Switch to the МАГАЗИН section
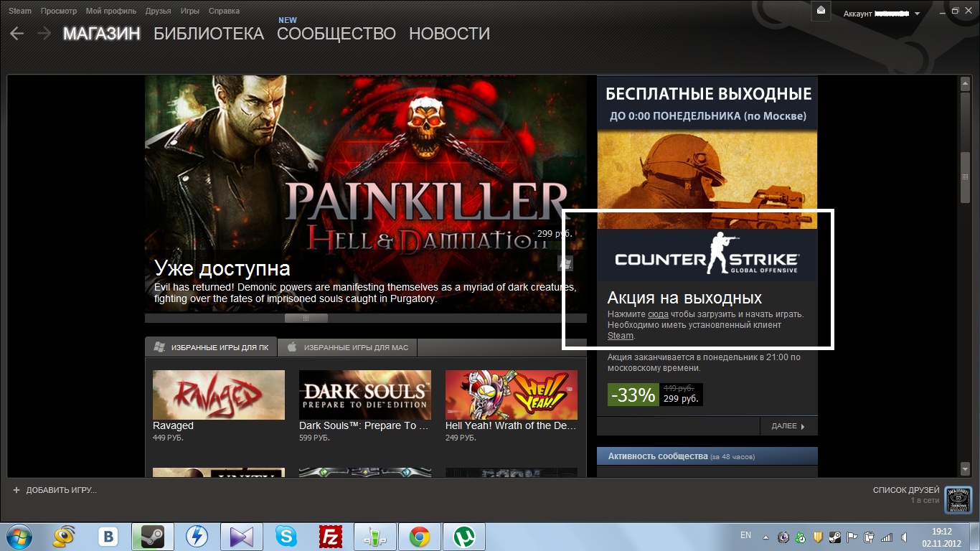The width and height of the screenshot is (980, 551). point(102,34)
